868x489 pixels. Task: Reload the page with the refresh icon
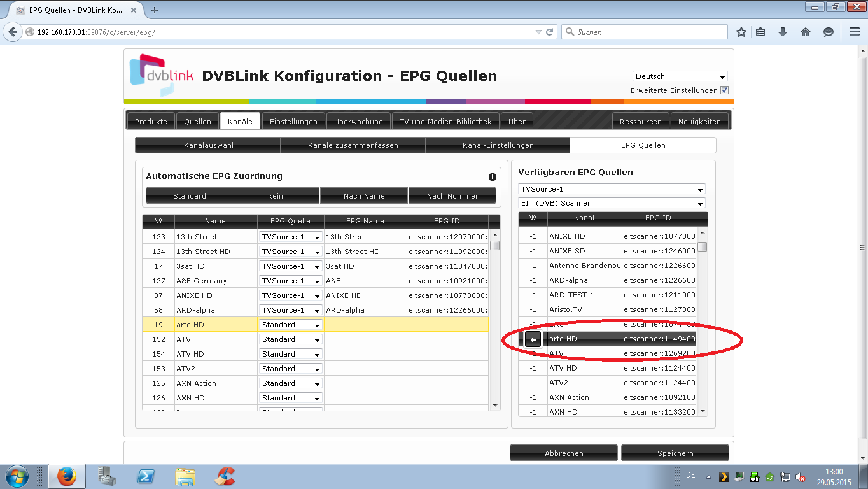550,32
